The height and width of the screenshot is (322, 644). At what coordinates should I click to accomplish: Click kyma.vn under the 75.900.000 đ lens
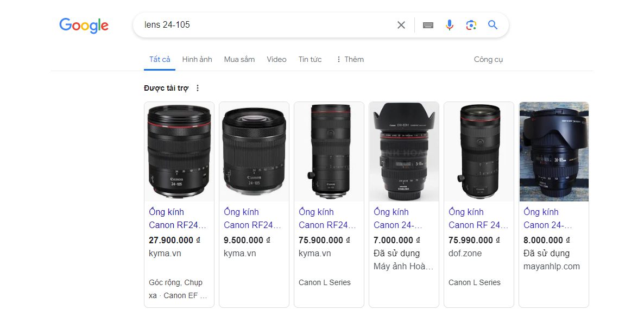(x=314, y=254)
